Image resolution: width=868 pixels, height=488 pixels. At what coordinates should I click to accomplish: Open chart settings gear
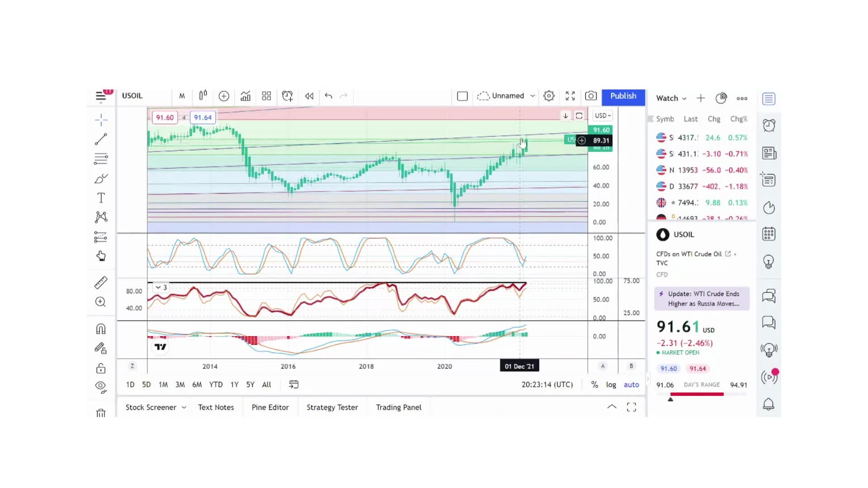tap(549, 96)
